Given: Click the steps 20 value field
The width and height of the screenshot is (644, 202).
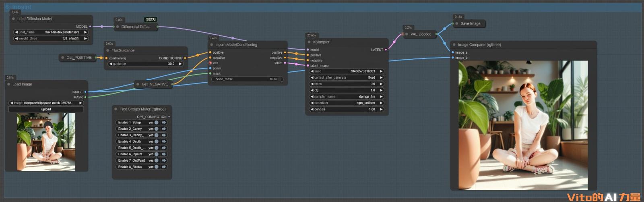Looking at the screenshot, I should [347, 84].
